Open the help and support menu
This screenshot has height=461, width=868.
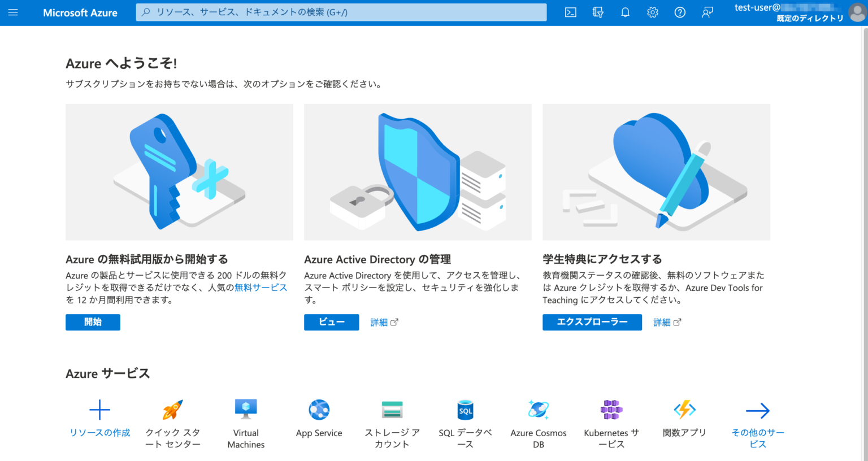pos(680,12)
